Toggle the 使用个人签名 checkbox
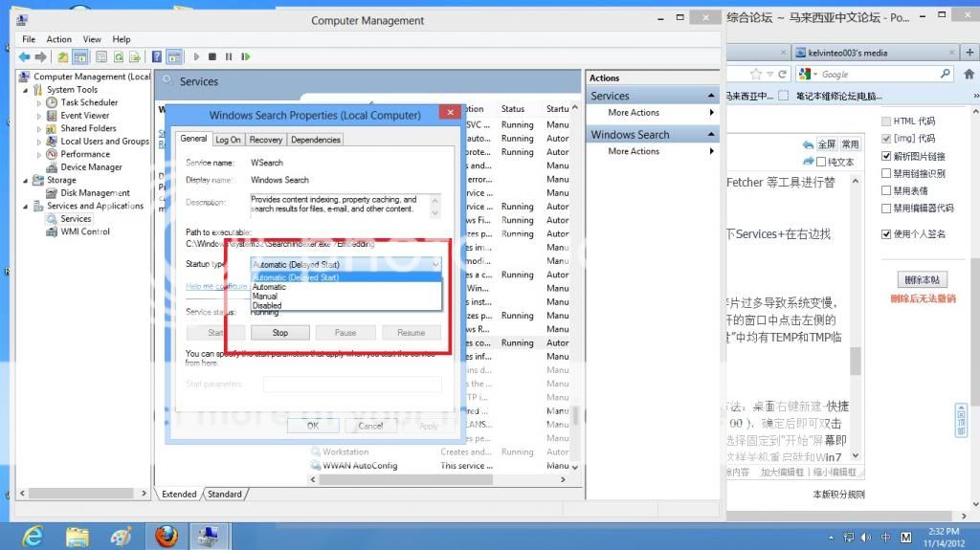This screenshot has height=550, width=980. click(x=886, y=234)
